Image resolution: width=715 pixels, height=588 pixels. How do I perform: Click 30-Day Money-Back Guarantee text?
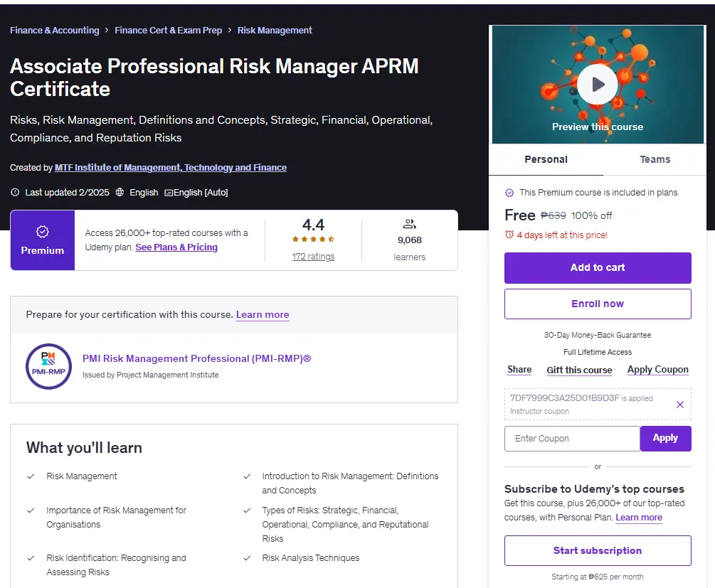tap(598, 335)
